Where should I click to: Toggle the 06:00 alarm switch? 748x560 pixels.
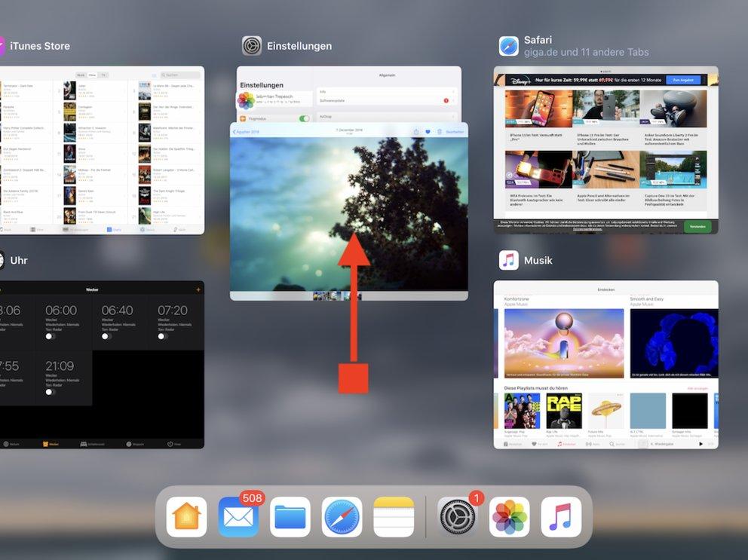50,336
